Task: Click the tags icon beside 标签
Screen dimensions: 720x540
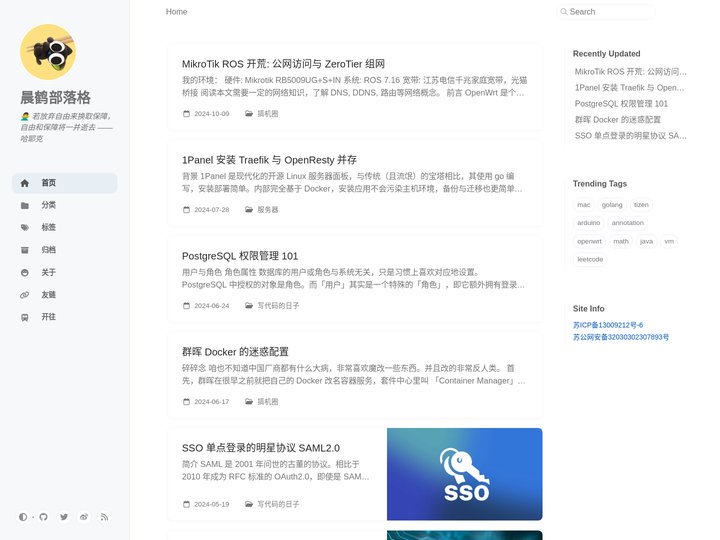Action: tap(25, 228)
